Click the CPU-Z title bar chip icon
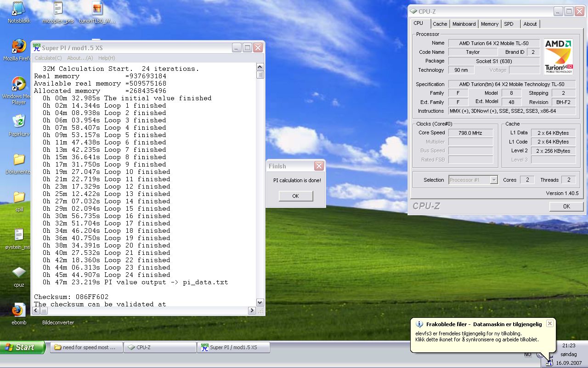Screen dimensions: 588x368 (413, 11)
